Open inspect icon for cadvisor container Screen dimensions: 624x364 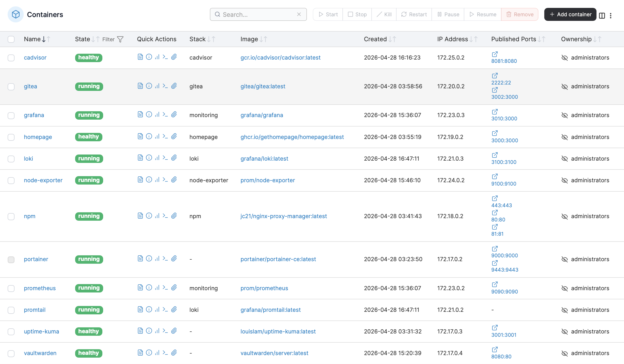pyautogui.click(x=149, y=57)
